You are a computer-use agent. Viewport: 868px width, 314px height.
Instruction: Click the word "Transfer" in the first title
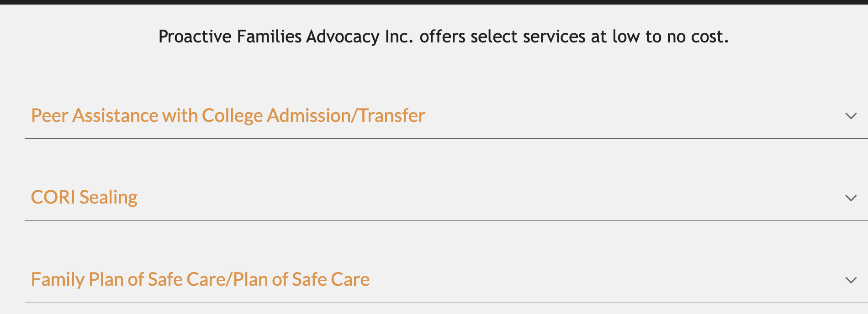pyautogui.click(x=392, y=115)
